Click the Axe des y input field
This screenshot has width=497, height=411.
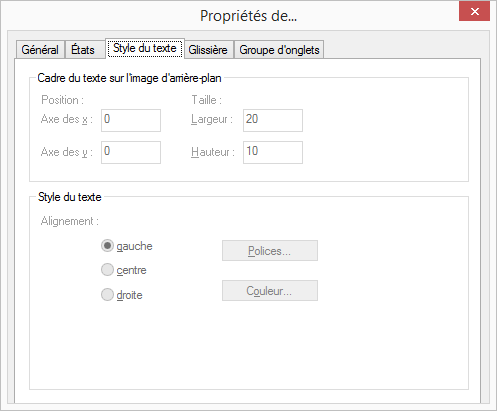(131, 152)
